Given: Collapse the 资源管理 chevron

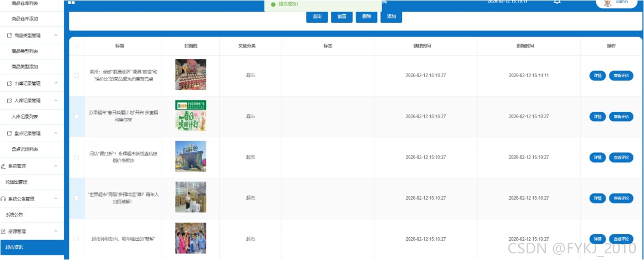Looking at the screenshot, I should point(55,232).
